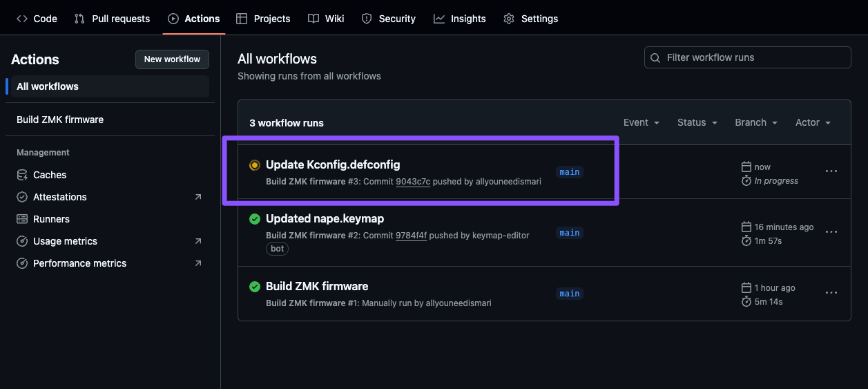Expand the Event filter dropdown
Image resolution: width=868 pixels, height=389 pixels.
(642, 122)
